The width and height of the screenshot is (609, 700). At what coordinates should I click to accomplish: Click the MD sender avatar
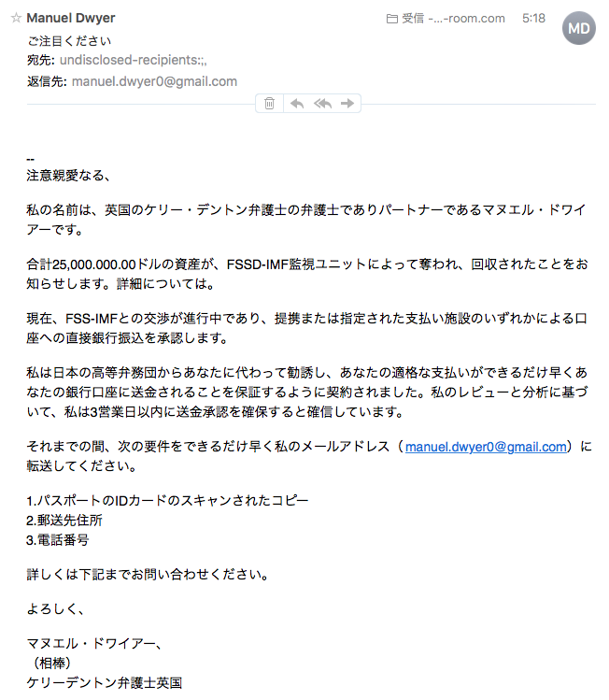pos(579,29)
